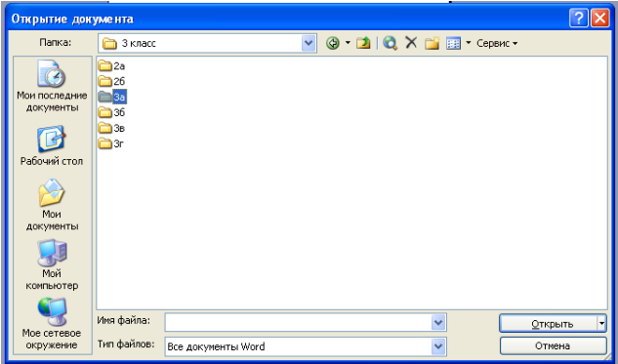Image resolution: width=618 pixels, height=364 pixels.
Task: Click the Отмена button
Action: tap(553, 345)
